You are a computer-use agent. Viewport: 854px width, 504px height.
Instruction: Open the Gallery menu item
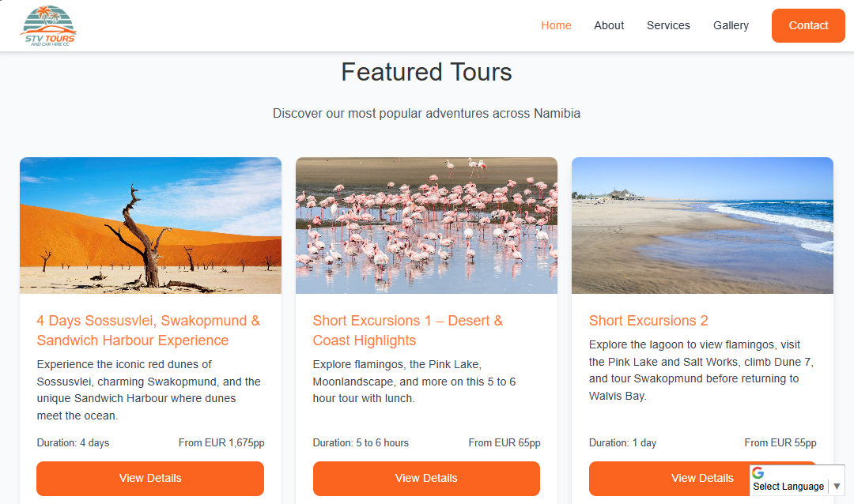[731, 25]
